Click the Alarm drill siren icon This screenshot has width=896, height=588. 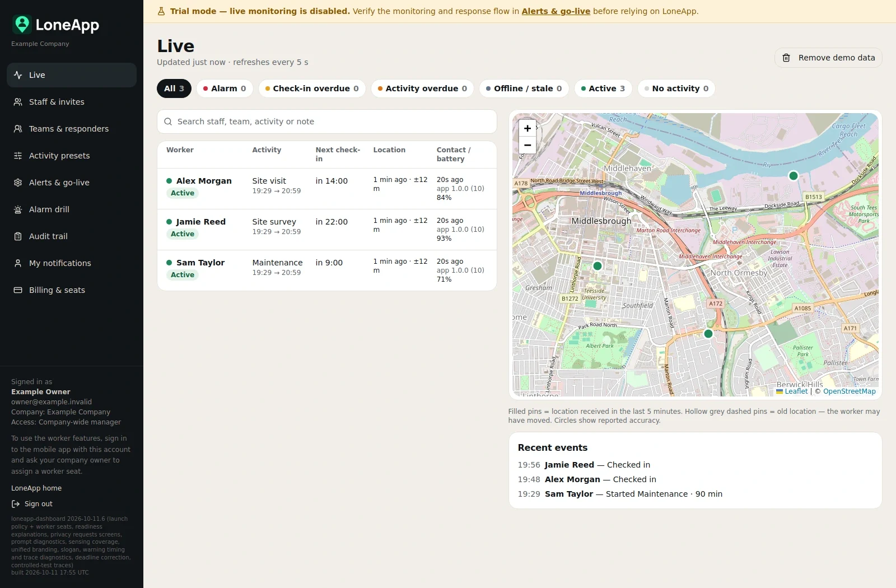[18, 209]
